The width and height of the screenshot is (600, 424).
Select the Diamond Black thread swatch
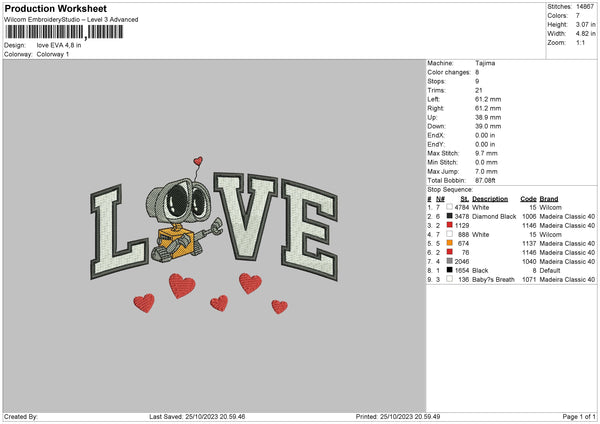coord(450,216)
